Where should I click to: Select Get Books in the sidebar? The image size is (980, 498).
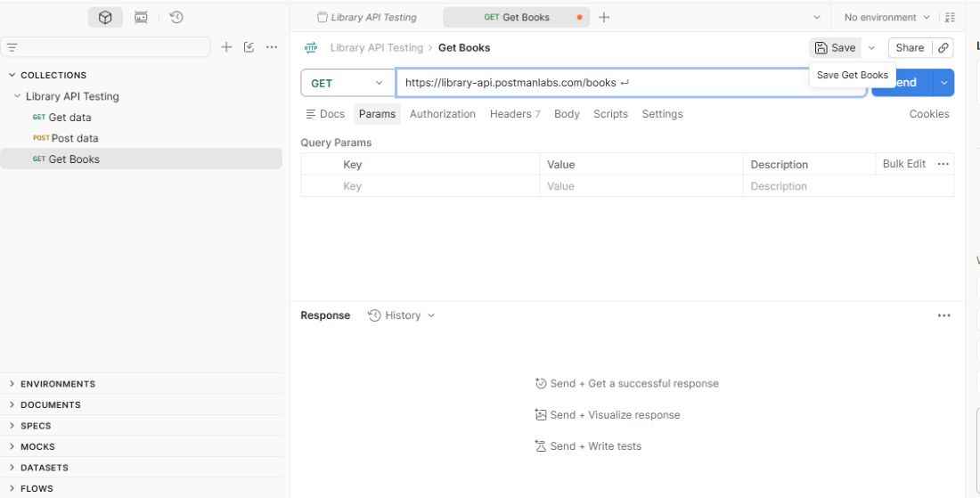click(x=142, y=159)
